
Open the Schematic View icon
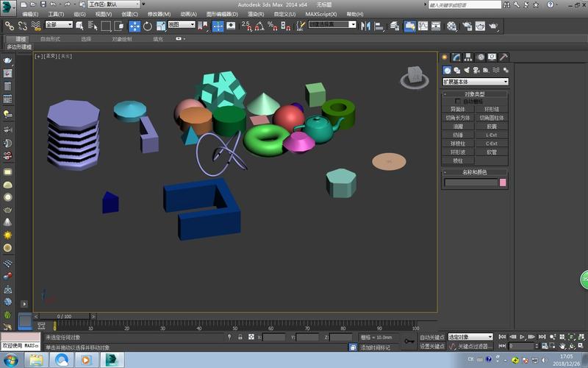pos(436,26)
